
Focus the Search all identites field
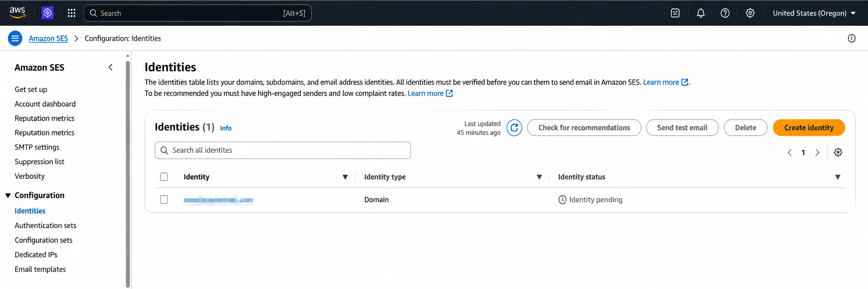click(x=283, y=150)
